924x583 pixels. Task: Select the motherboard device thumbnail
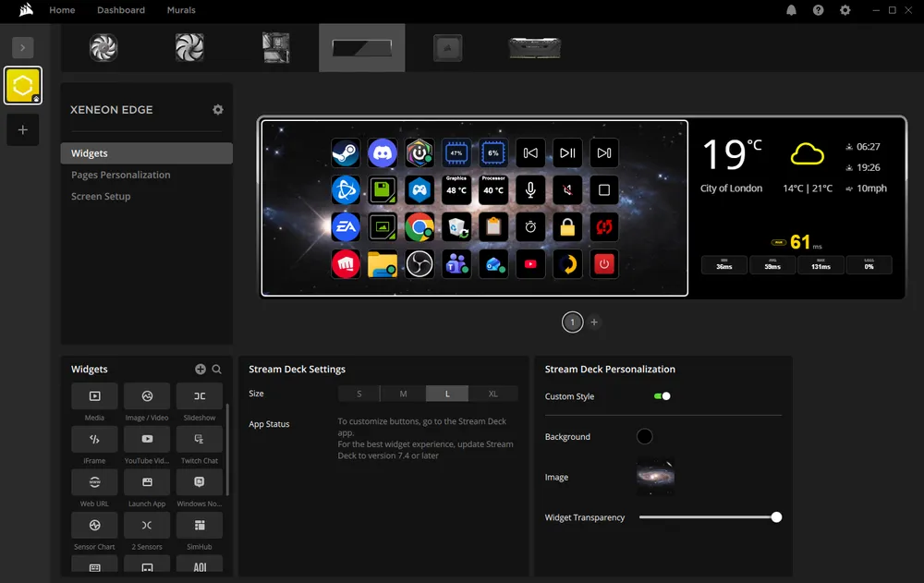pos(275,48)
